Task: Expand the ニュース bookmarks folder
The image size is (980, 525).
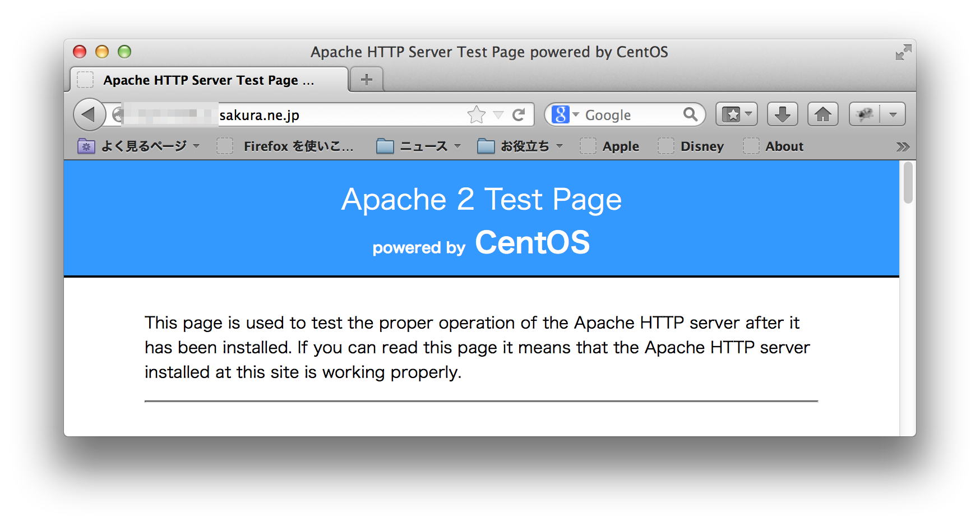Action: (419, 146)
